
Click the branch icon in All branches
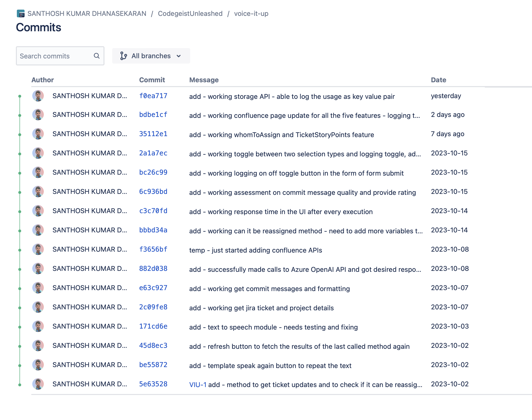[x=123, y=56]
